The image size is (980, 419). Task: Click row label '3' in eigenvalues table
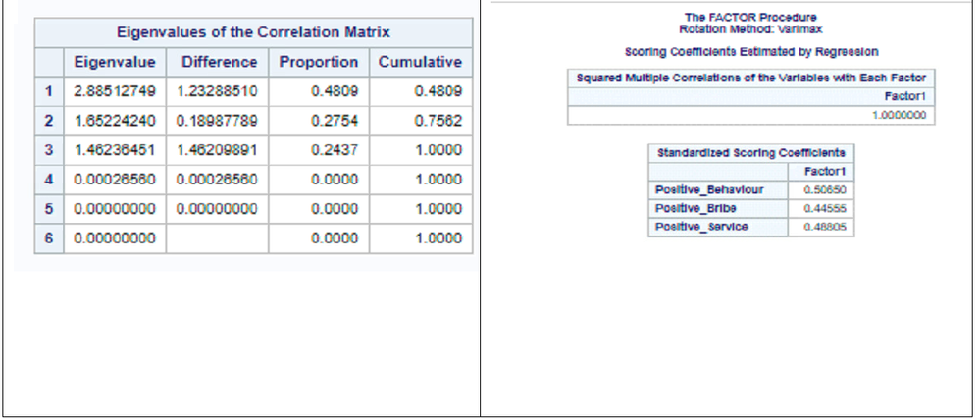pos(49,150)
